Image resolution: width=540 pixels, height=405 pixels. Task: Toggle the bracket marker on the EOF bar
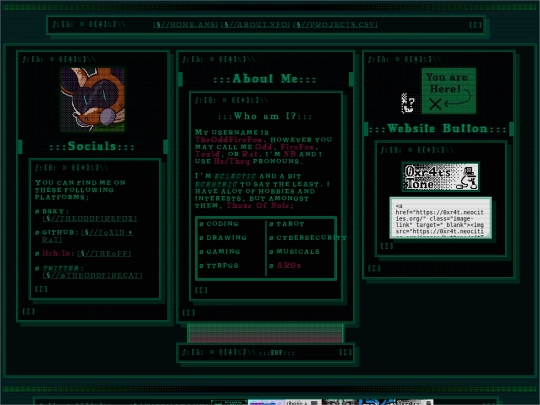tap(345, 352)
